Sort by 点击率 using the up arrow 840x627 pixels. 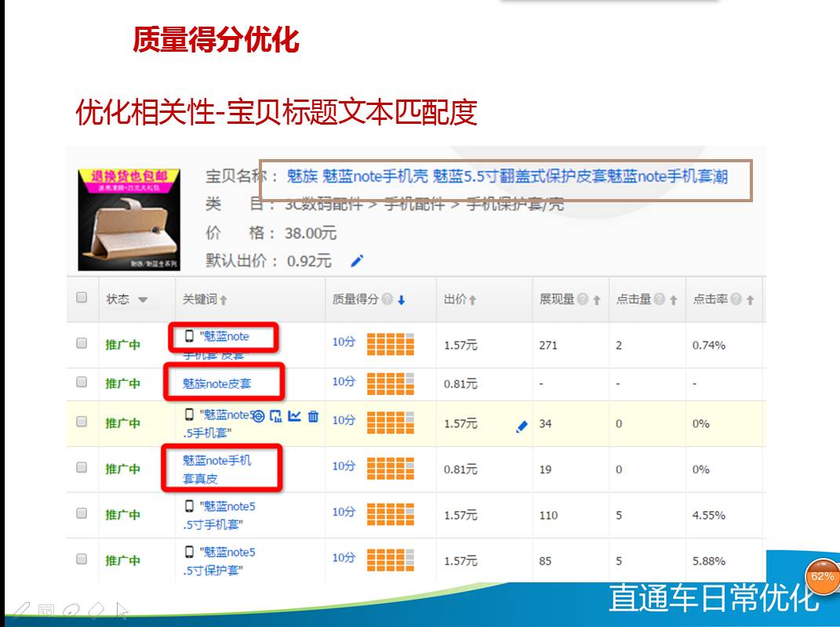pyautogui.click(x=750, y=300)
